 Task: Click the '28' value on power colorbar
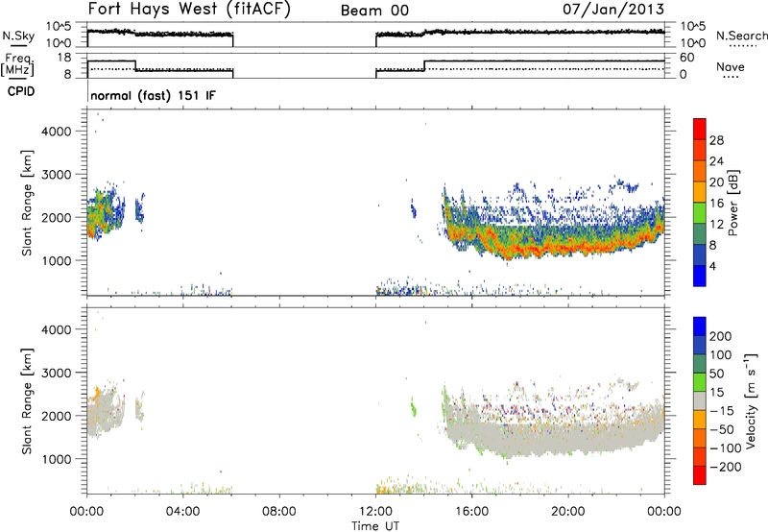[x=716, y=140]
